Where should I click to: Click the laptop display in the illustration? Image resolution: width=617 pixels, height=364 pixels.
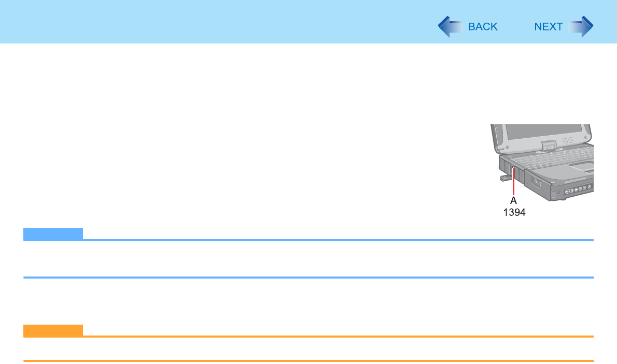click(x=544, y=132)
